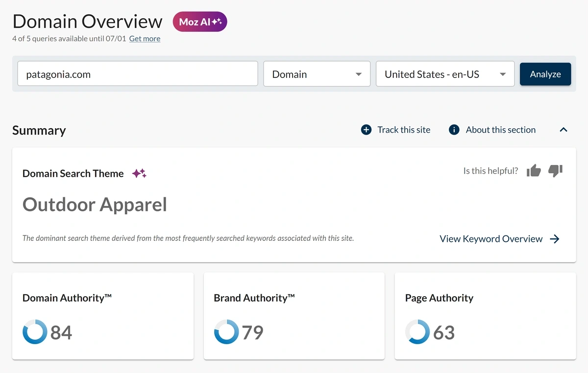Click the sparkle icon beside Domain Search Theme

[140, 173]
